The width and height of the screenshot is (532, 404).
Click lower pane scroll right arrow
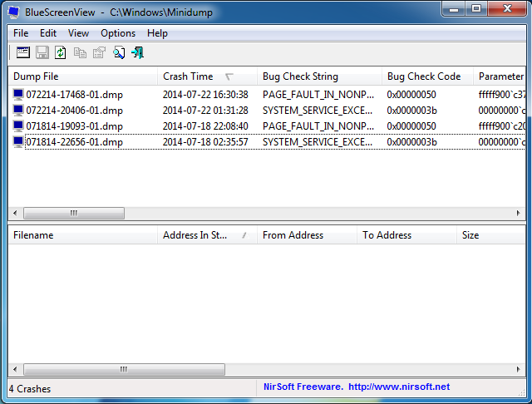(518, 369)
